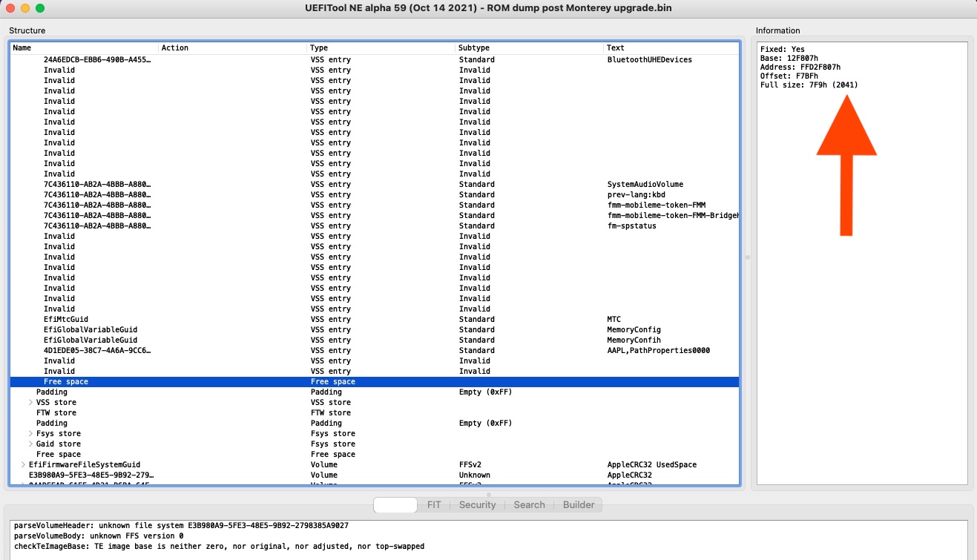Select the MemoryConfih text cell

click(634, 340)
